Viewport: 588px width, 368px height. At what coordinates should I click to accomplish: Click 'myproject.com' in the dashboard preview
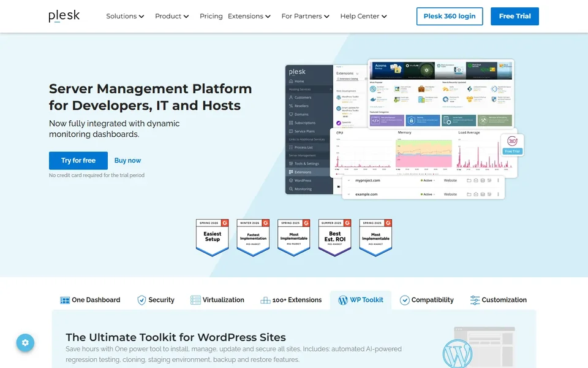pos(367,180)
